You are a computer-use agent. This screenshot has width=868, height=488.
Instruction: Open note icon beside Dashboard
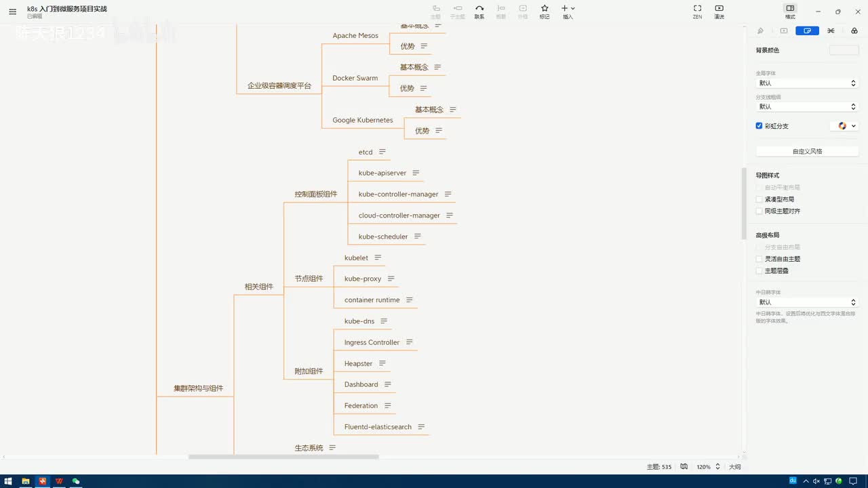387,384
